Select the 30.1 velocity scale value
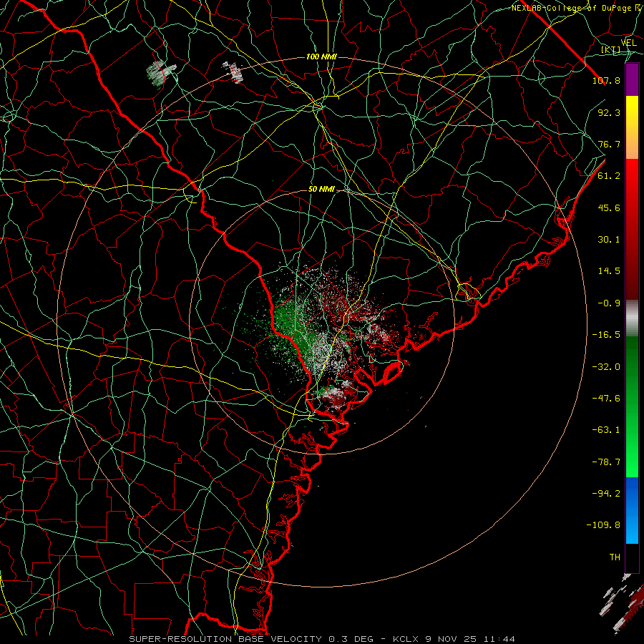 (x=609, y=240)
